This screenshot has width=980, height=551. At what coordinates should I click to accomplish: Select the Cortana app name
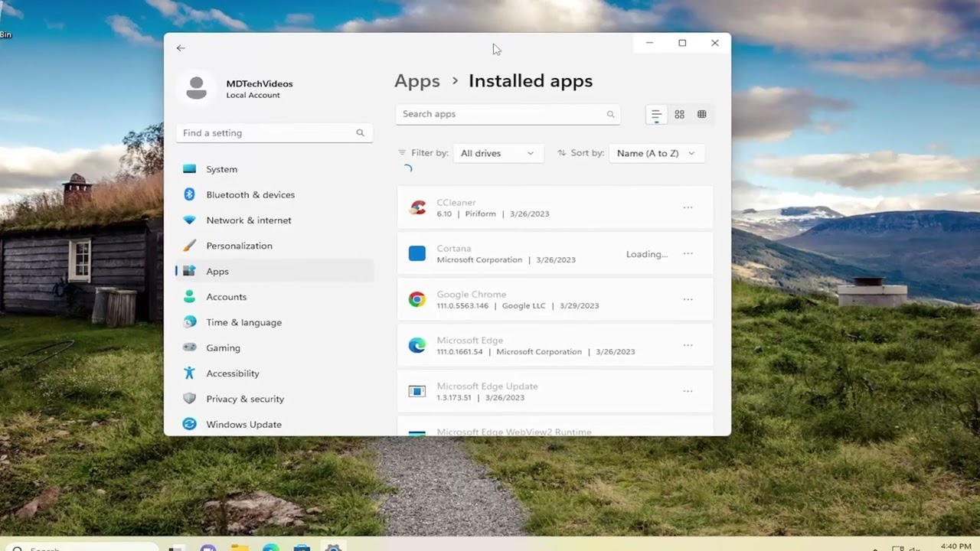pyautogui.click(x=454, y=249)
